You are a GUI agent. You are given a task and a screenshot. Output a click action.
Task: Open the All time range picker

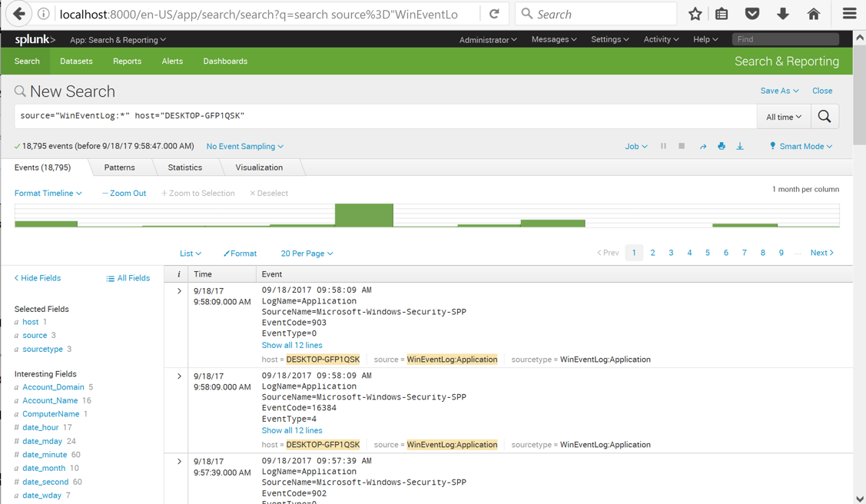[x=783, y=117]
